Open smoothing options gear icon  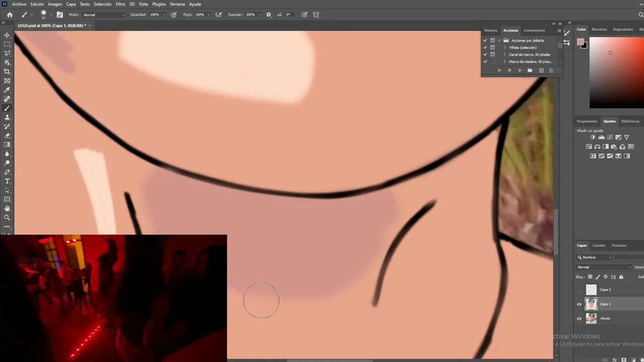(x=269, y=15)
